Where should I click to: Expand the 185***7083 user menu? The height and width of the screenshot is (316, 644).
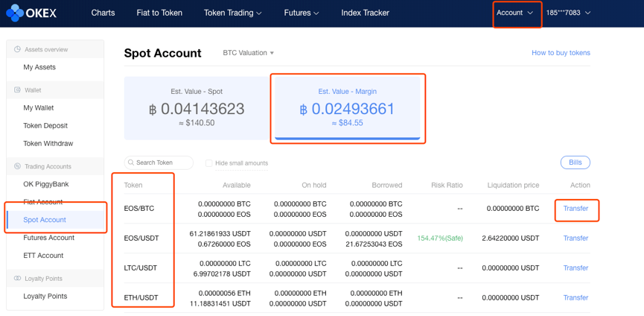point(568,13)
